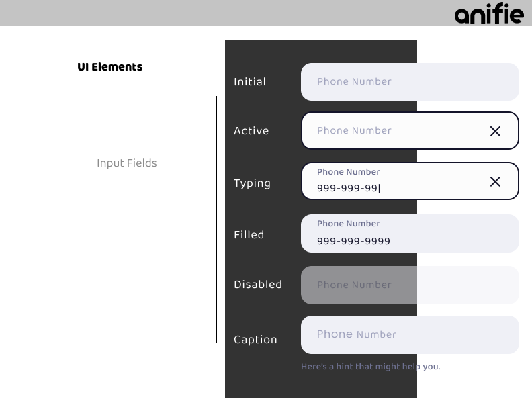The width and height of the screenshot is (532, 411).
Task: Click the X icon in the Typing field
Action: [495, 181]
